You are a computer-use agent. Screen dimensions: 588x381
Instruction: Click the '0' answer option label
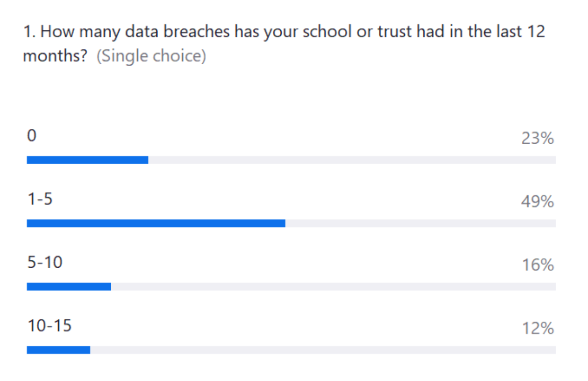click(31, 136)
